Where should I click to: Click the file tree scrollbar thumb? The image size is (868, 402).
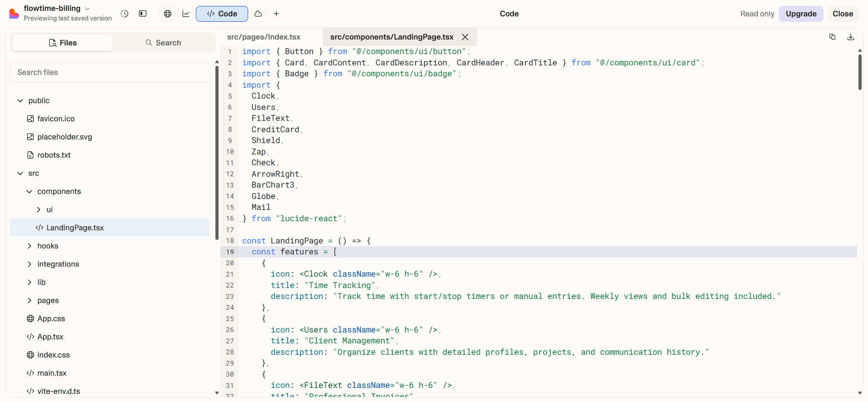pyautogui.click(x=217, y=153)
